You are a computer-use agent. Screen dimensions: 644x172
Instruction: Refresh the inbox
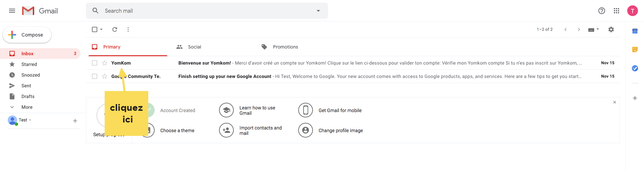tap(115, 29)
